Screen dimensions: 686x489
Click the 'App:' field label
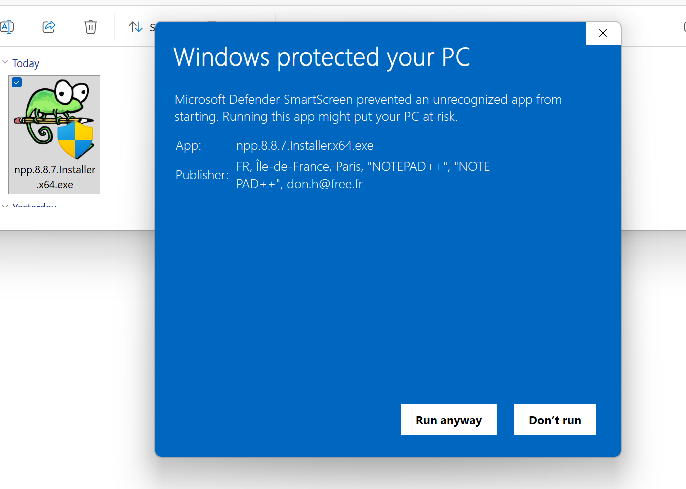pos(188,146)
